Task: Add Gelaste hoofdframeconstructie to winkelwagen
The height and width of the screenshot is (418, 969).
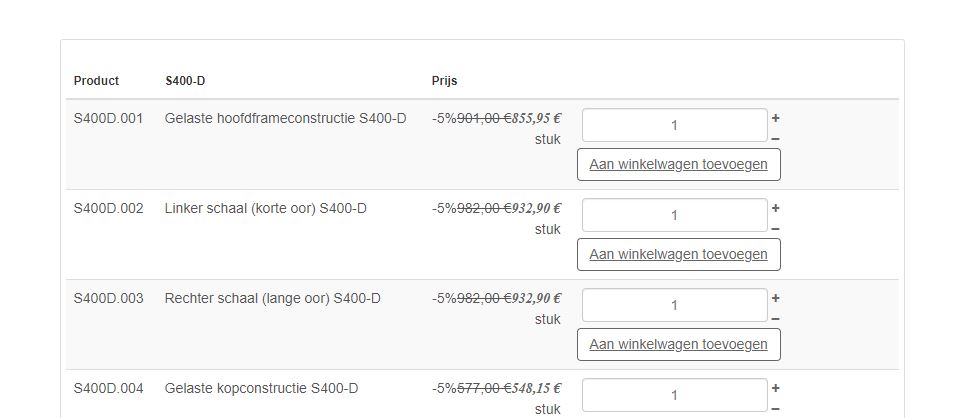Action: [x=678, y=164]
